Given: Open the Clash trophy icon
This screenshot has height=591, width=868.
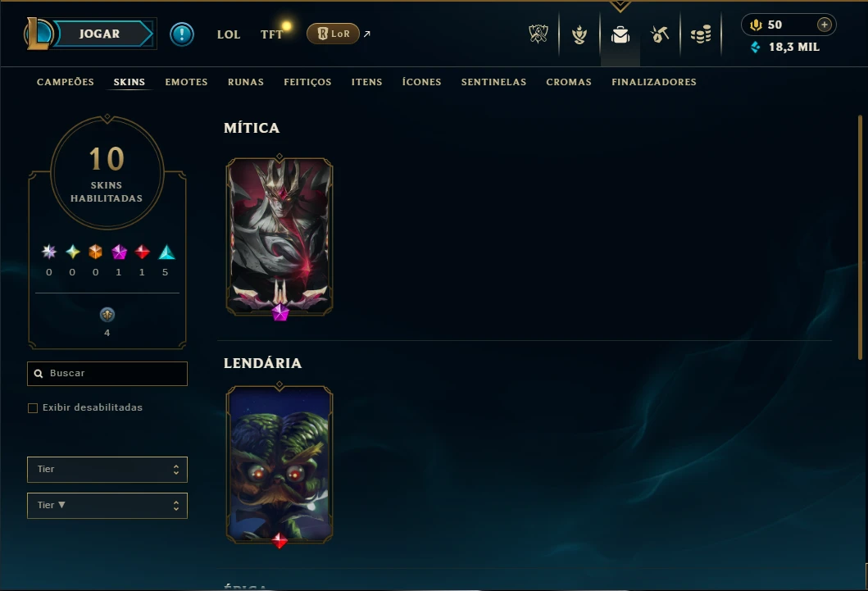Looking at the screenshot, I should 538,34.
